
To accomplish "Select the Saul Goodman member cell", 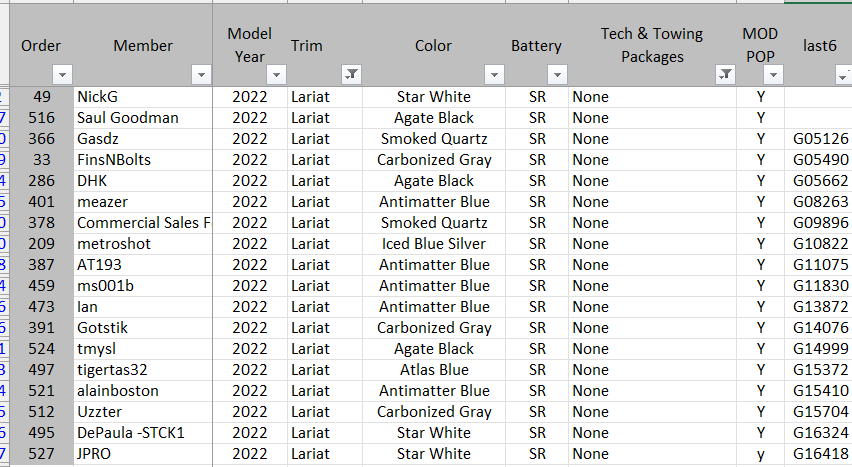I will pos(143,118).
